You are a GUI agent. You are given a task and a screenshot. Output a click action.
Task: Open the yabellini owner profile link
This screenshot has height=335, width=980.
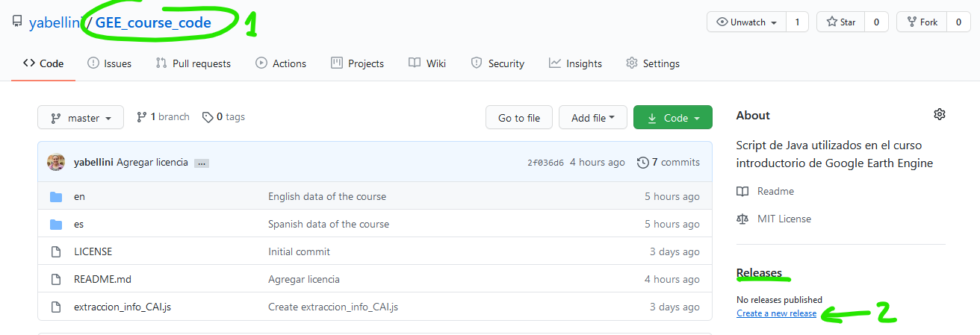pyautogui.click(x=55, y=22)
